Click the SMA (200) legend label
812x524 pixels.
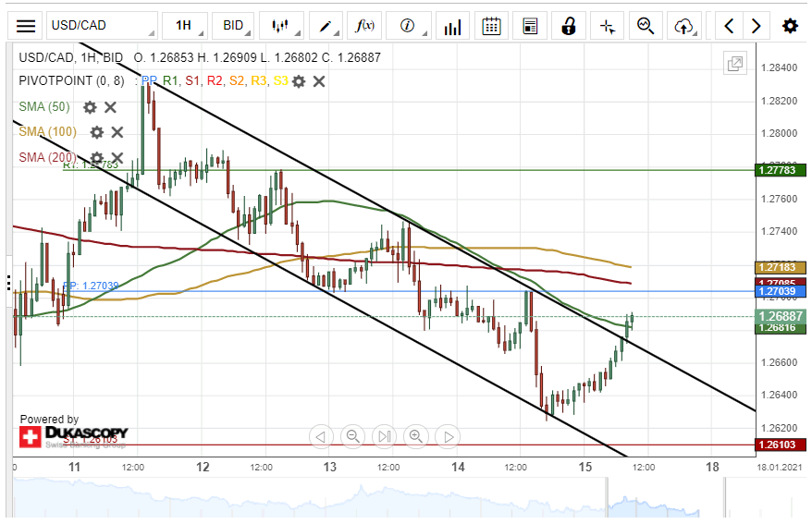pos(48,157)
